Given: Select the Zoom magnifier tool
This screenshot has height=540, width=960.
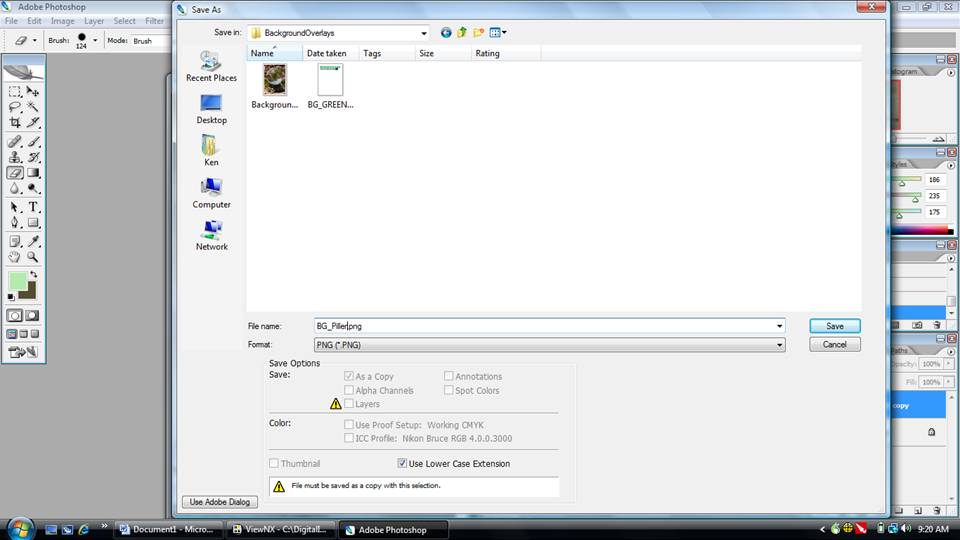Looking at the screenshot, I should point(33,257).
